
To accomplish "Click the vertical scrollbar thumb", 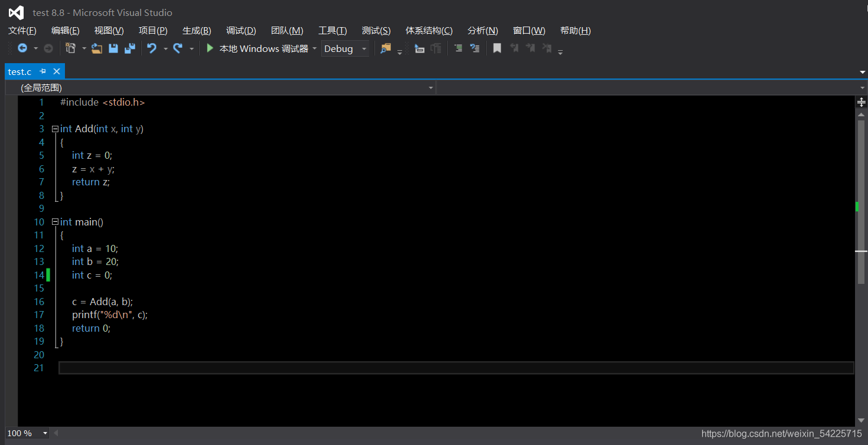I will tap(862, 202).
